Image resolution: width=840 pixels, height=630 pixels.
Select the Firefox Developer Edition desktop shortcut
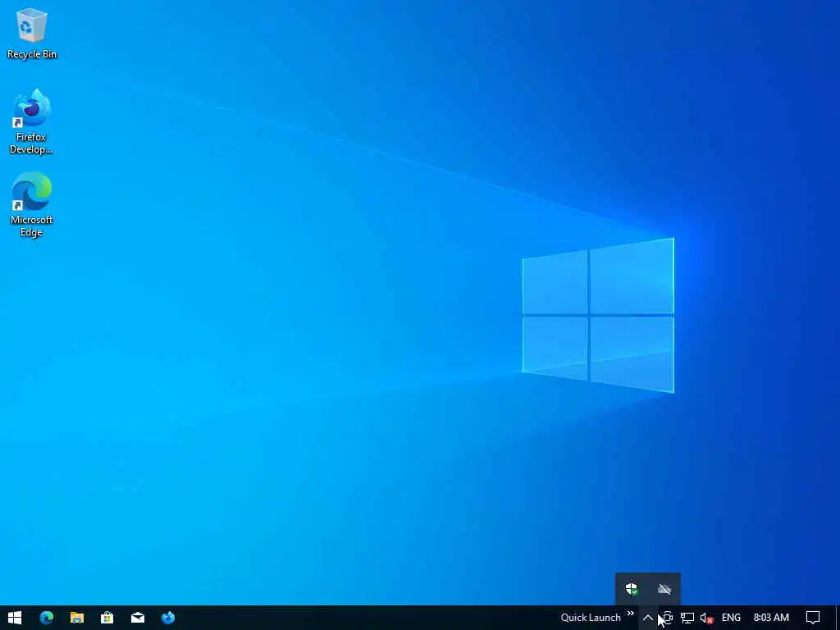click(31, 121)
